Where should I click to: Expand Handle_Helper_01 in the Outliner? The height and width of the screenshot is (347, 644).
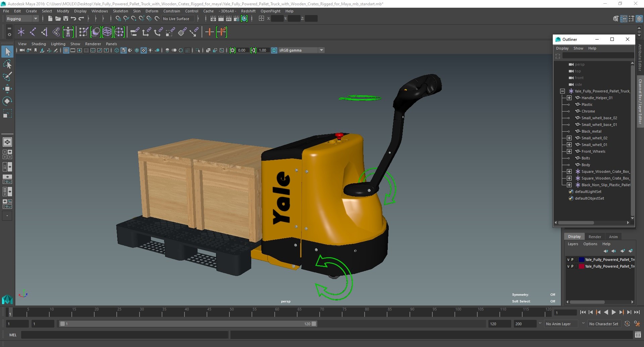(x=569, y=98)
